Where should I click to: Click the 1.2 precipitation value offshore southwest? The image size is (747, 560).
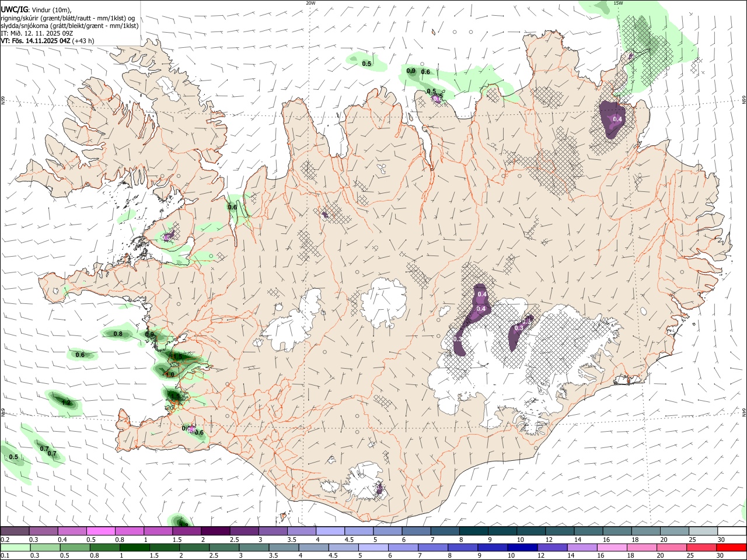[x=66, y=402]
